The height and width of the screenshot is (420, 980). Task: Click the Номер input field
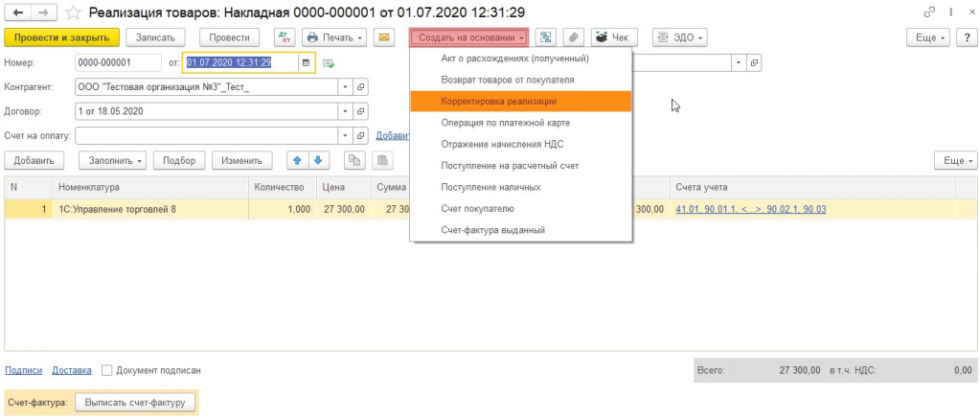tap(118, 62)
